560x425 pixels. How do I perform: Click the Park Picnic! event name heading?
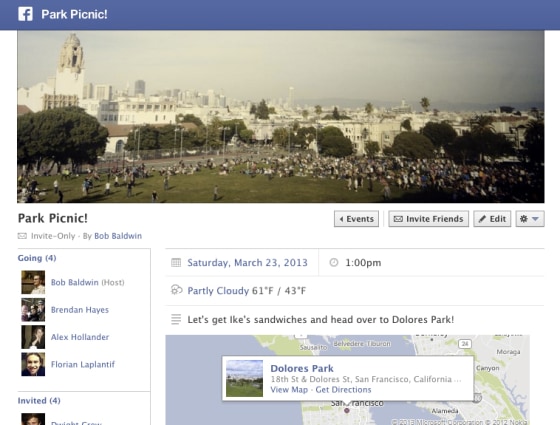(53, 218)
